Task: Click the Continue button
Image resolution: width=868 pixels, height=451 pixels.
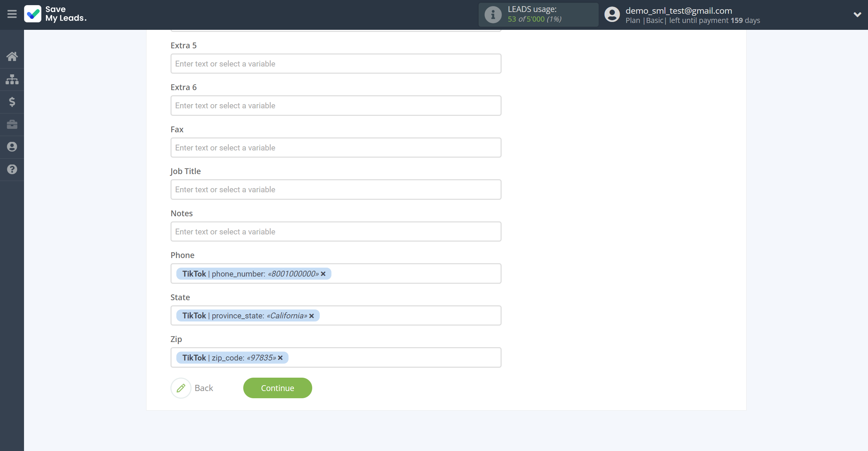Action: click(278, 388)
